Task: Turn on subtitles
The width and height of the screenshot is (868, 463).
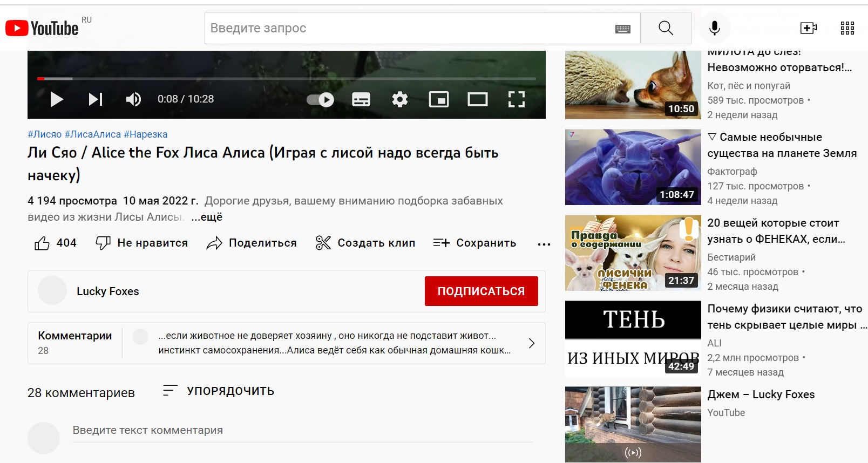Action: click(361, 99)
